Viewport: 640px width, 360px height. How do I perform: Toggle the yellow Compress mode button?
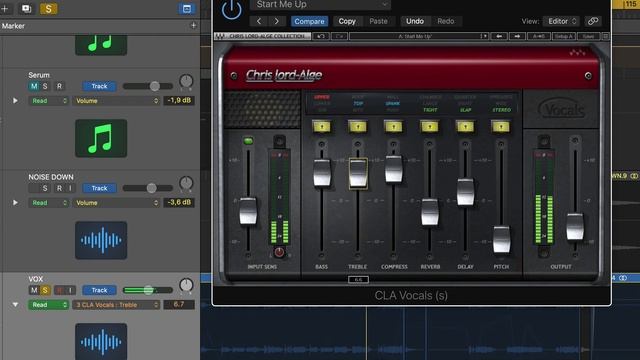393,127
